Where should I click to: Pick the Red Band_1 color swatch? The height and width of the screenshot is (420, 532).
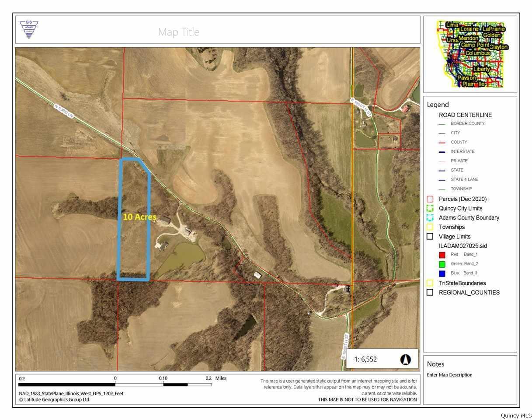point(442,255)
